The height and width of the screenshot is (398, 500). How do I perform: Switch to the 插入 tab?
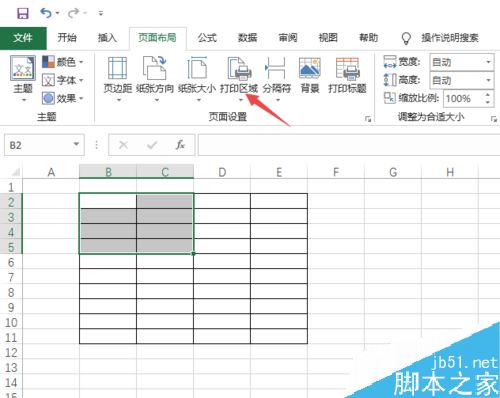click(x=107, y=38)
